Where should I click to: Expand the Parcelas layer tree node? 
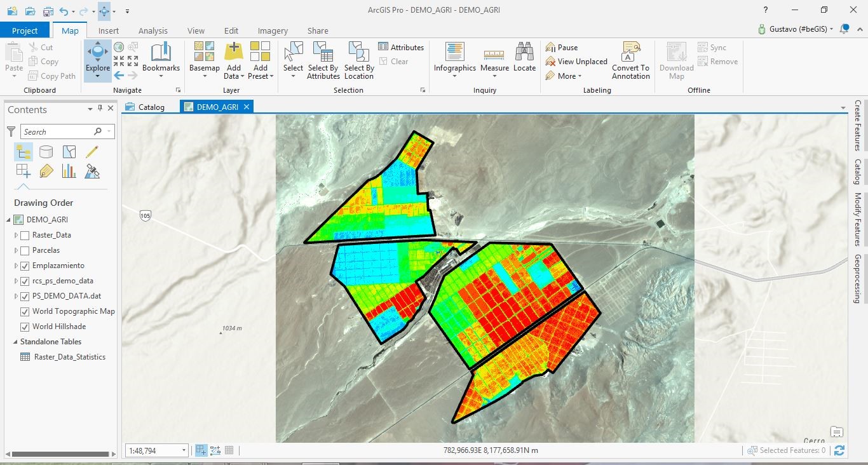point(17,250)
